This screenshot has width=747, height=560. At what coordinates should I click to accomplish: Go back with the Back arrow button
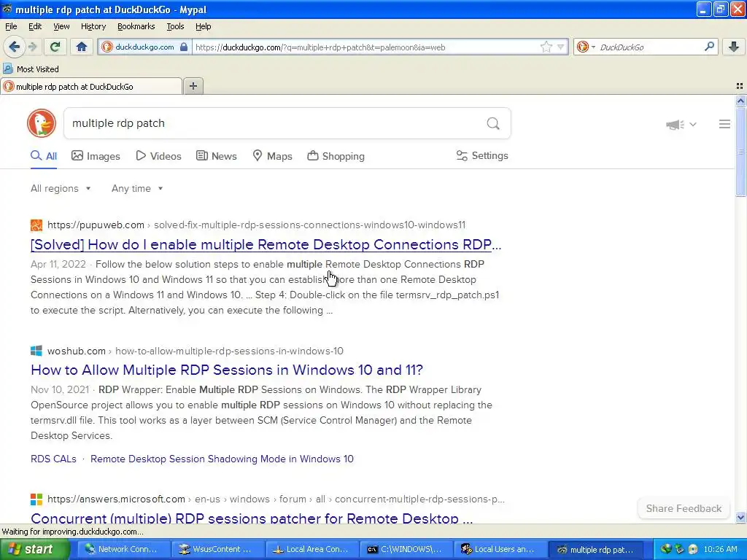pyautogui.click(x=14, y=47)
